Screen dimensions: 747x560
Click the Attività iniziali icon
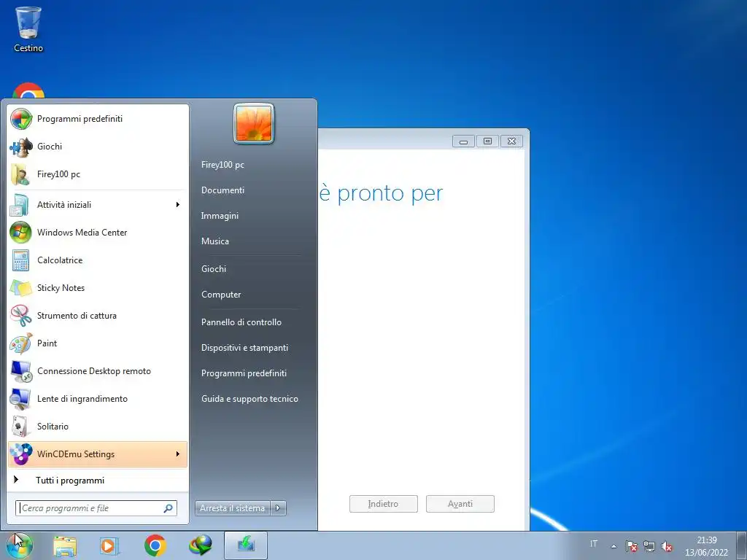point(21,205)
